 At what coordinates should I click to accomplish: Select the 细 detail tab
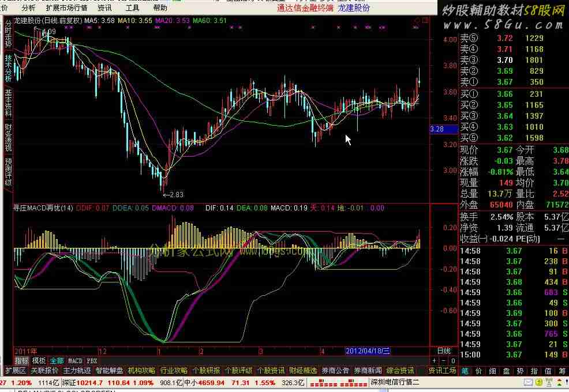pyautogui.click(x=492, y=371)
